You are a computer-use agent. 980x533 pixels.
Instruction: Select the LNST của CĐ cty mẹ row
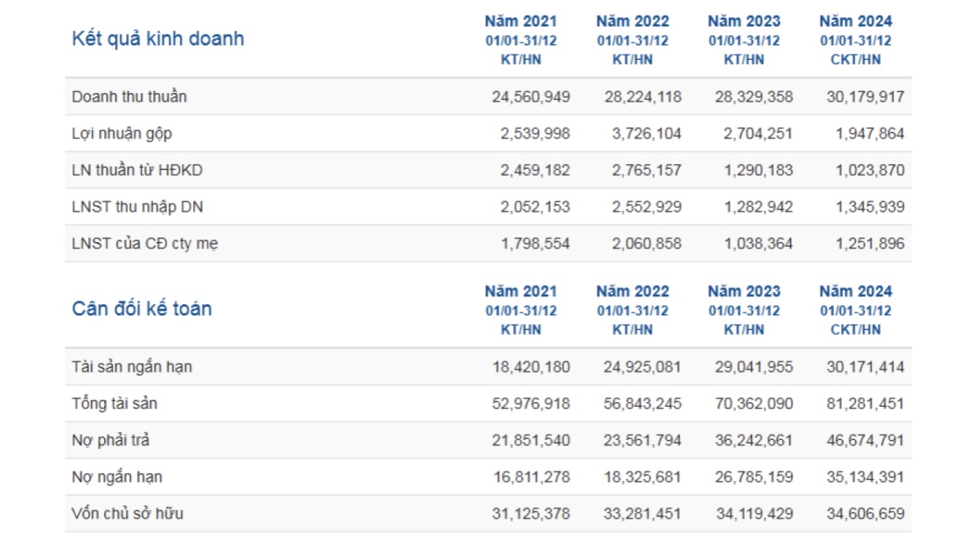tap(144, 244)
